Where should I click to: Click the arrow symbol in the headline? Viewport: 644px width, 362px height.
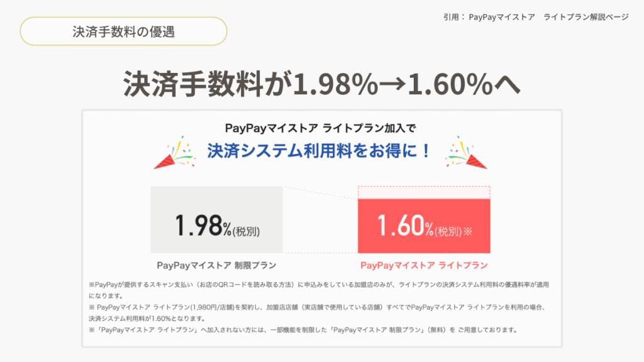coord(391,85)
